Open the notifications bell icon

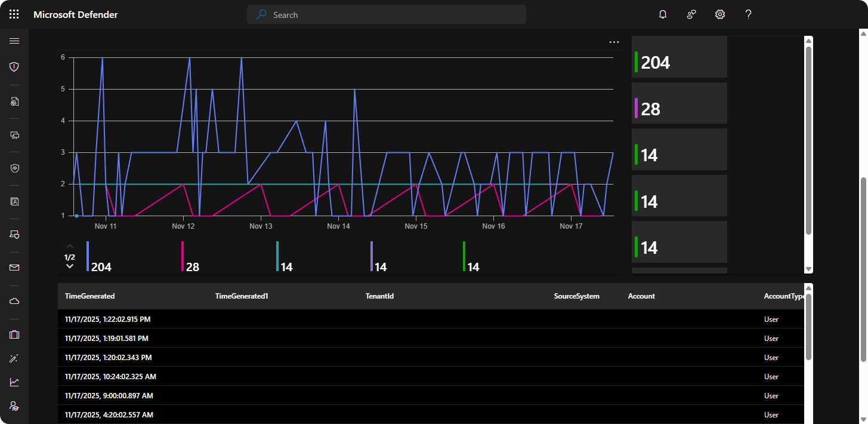click(663, 14)
